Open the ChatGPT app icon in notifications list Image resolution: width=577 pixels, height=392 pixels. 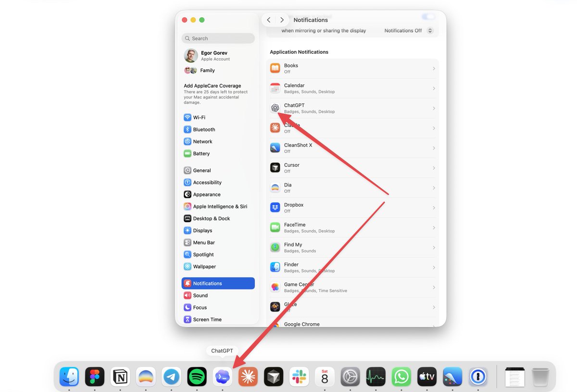[275, 108]
